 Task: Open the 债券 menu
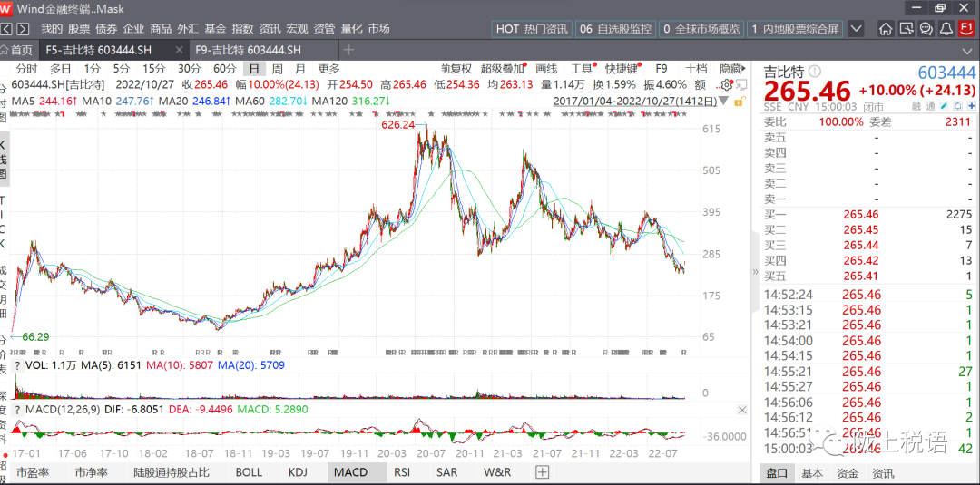click(106, 29)
